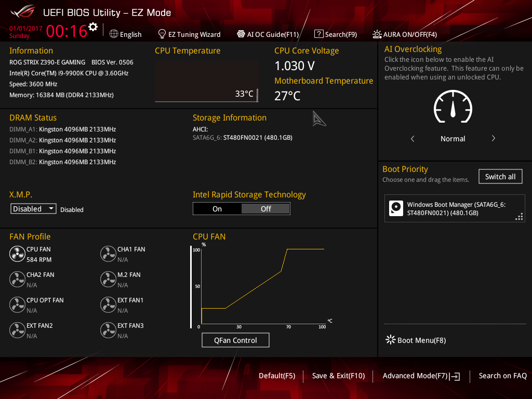Click Save & Exit(F10)
The image size is (532, 399).
[x=338, y=376]
